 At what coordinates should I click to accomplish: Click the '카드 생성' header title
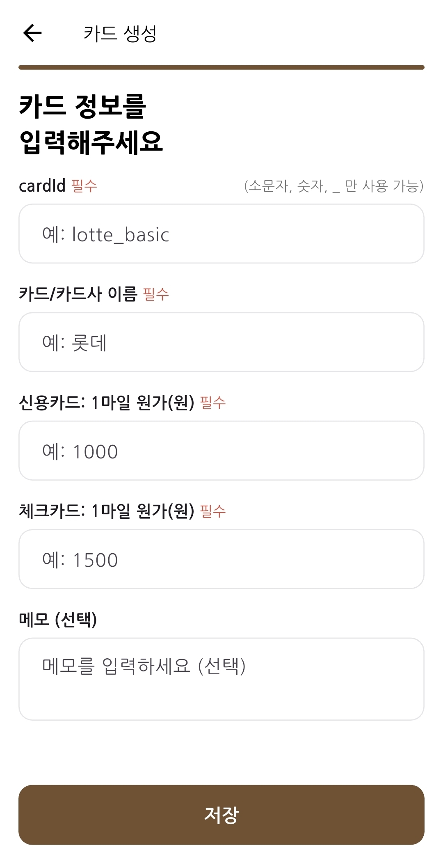coord(120,34)
